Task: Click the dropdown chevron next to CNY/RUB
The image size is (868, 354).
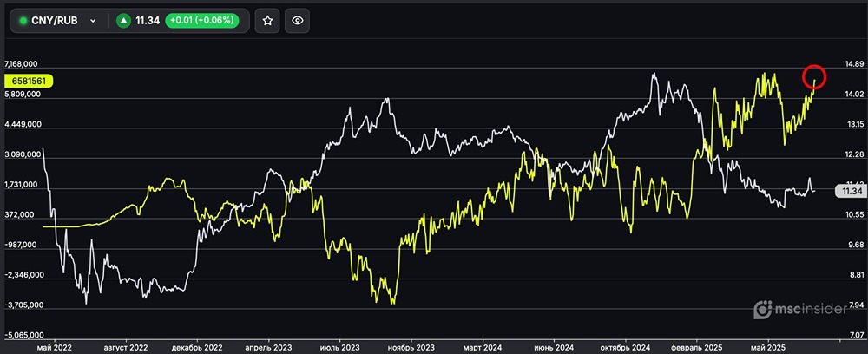Action: (93, 21)
